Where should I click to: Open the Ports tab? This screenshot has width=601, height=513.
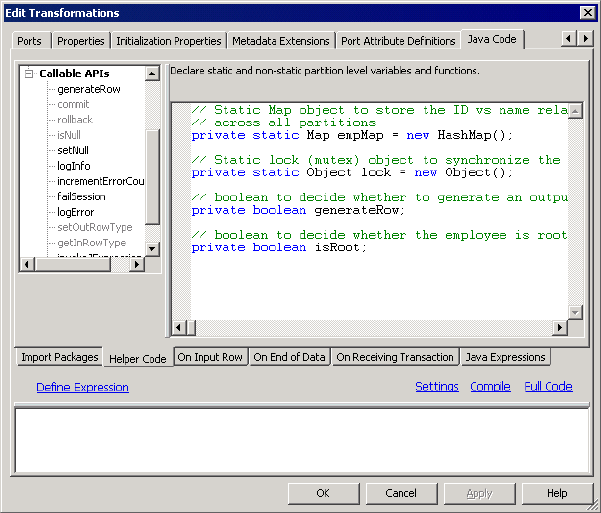coord(29,41)
